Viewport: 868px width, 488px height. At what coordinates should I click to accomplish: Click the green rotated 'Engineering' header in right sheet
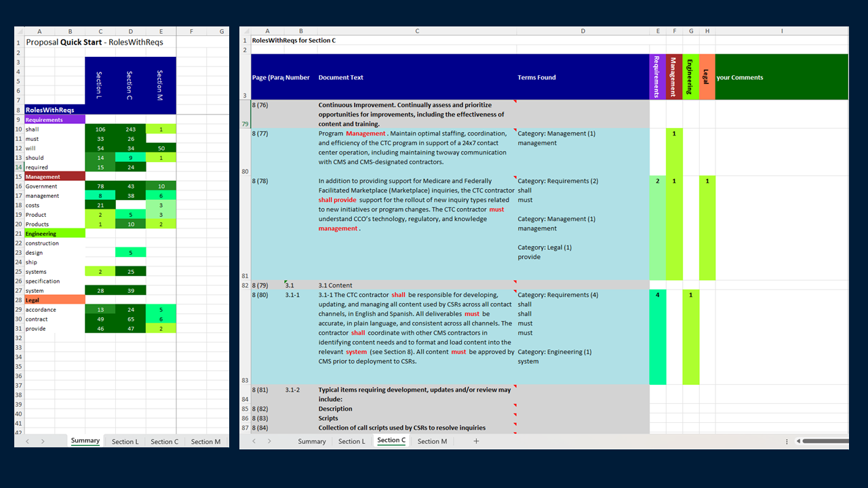coord(690,77)
